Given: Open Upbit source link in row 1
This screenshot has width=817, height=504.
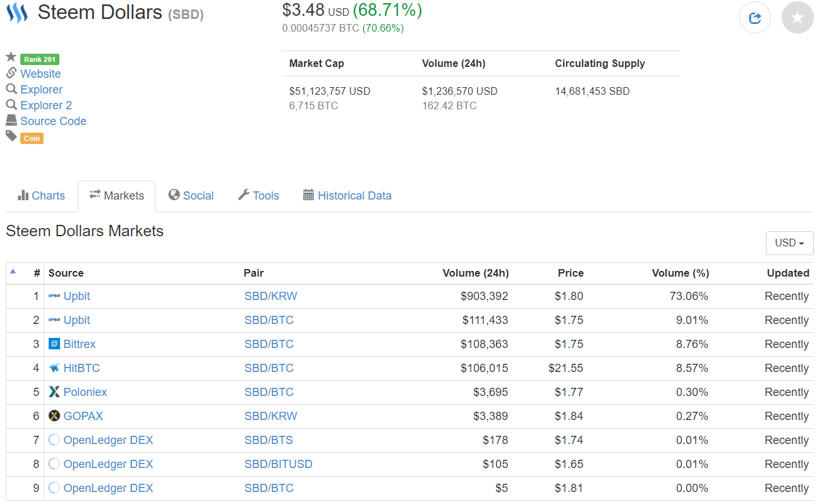Looking at the screenshot, I should tap(77, 296).
